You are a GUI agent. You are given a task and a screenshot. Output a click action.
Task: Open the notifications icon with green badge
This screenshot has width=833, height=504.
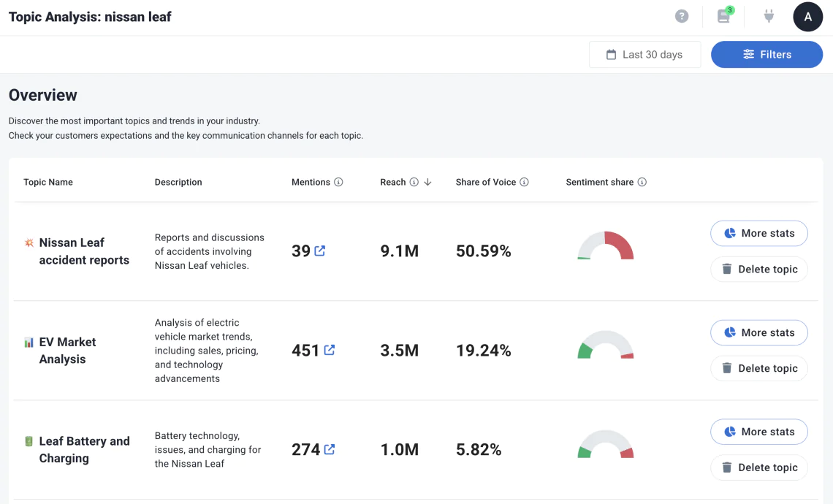[725, 15]
